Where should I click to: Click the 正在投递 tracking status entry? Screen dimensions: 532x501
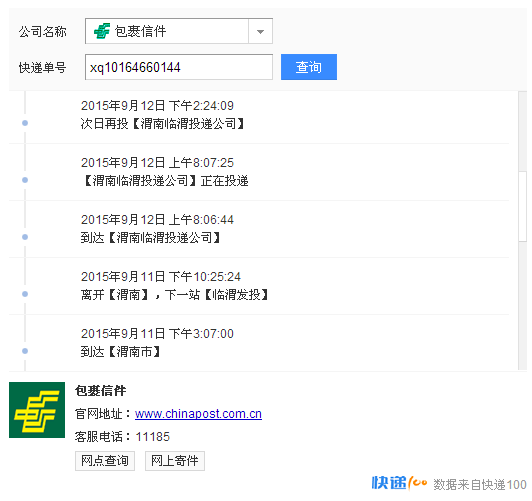click(x=165, y=180)
